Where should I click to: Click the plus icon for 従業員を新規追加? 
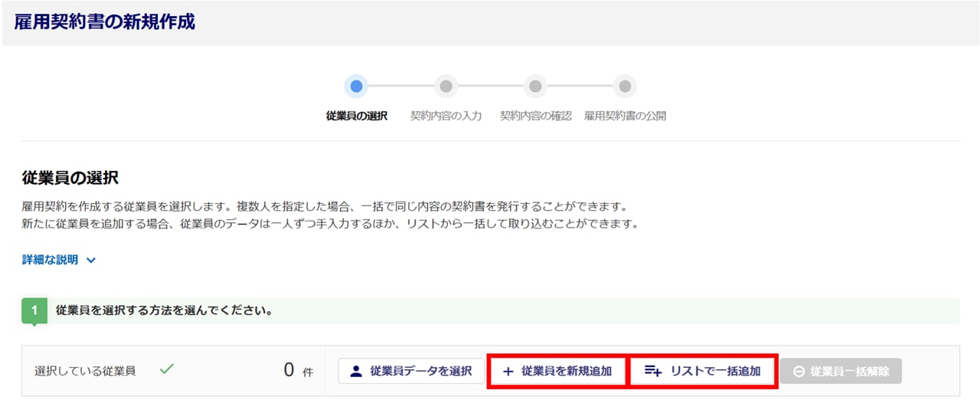[508, 371]
